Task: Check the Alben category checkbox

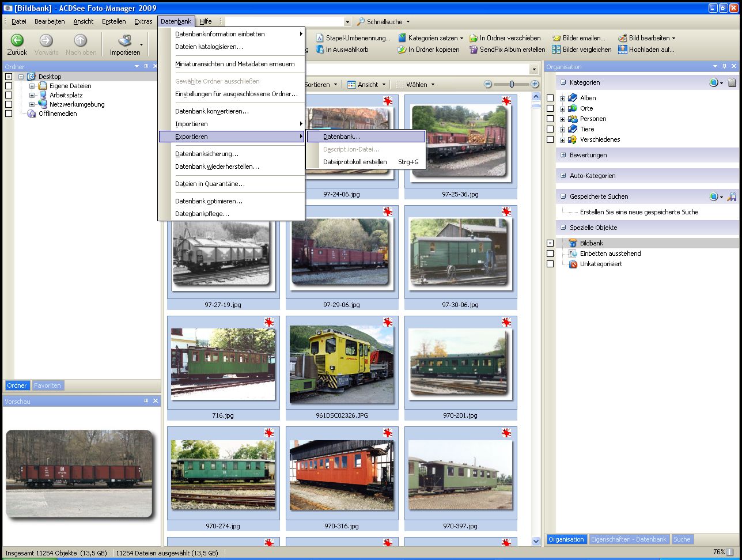Action: click(x=550, y=98)
